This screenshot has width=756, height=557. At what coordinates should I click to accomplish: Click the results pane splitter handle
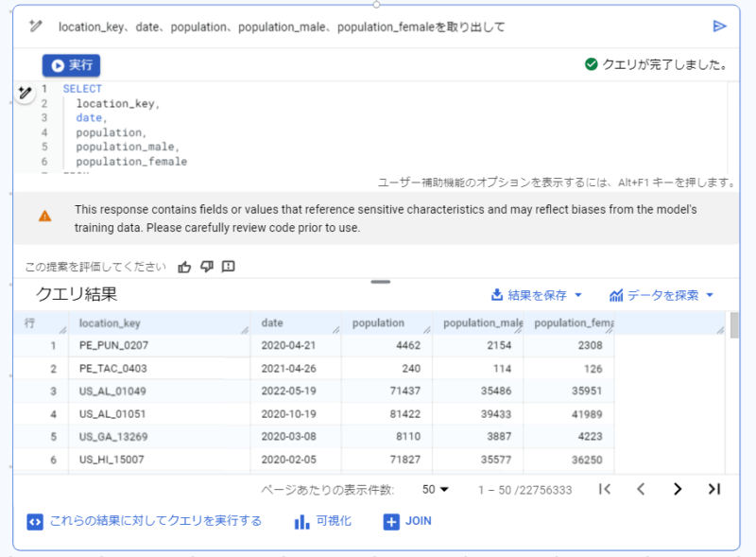tap(381, 282)
